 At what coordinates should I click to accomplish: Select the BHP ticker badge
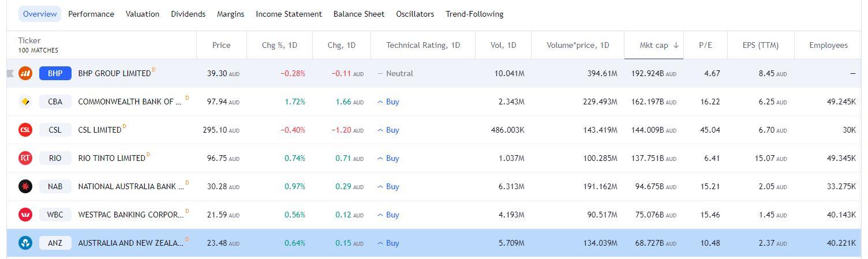pyautogui.click(x=55, y=73)
